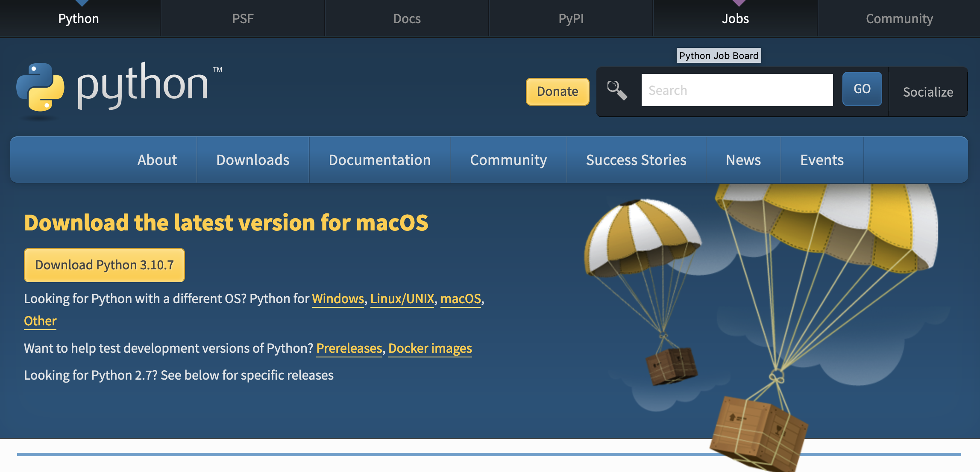Click the yellow Donate button
Viewport: 980px width, 472px height.
[557, 91]
